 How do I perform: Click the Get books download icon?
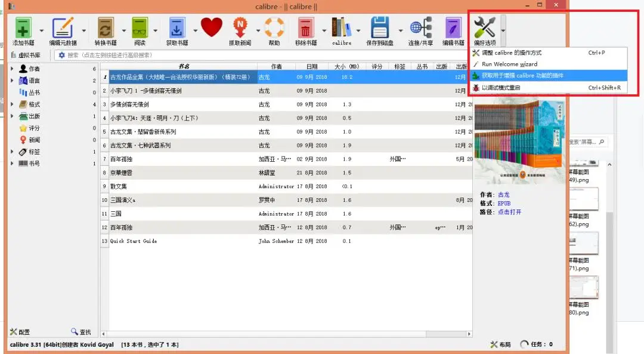click(x=177, y=28)
